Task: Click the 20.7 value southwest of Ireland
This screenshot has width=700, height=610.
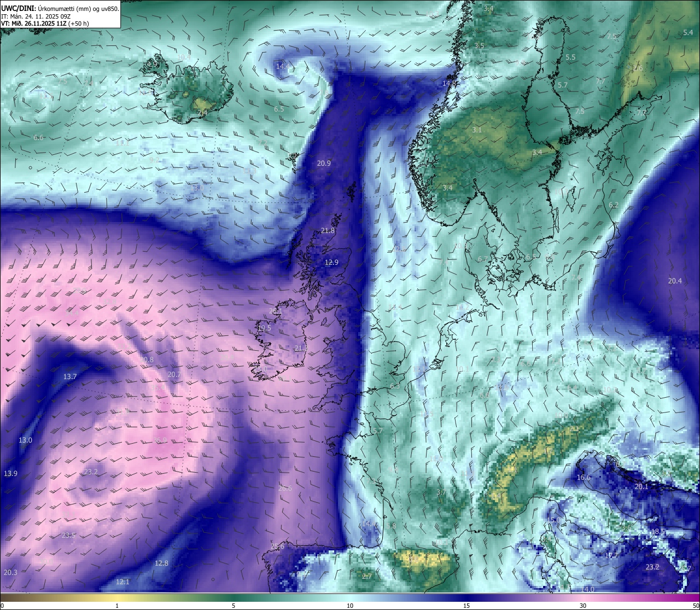Action: point(174,375)
